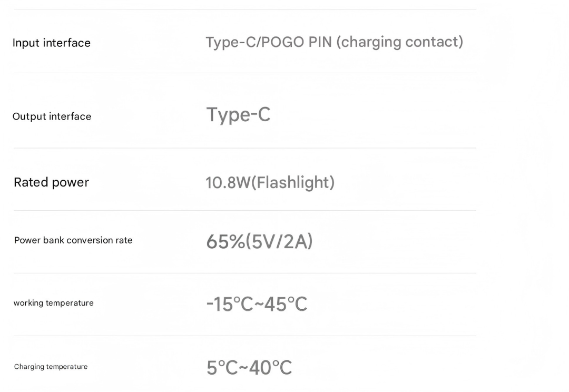Select the '65%' conversion rate figure
Image resolution: width=569 pixels, height=392 pixels.
point(225,242)
